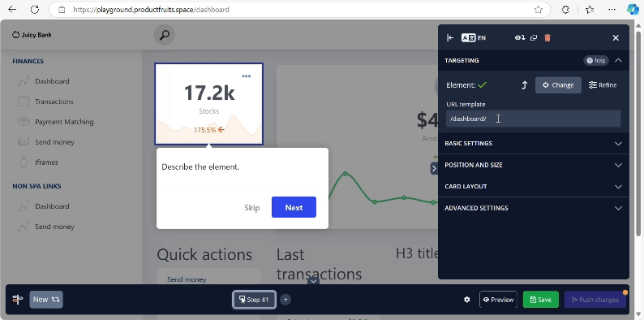Click the search magnifier icon

(165, 36)
